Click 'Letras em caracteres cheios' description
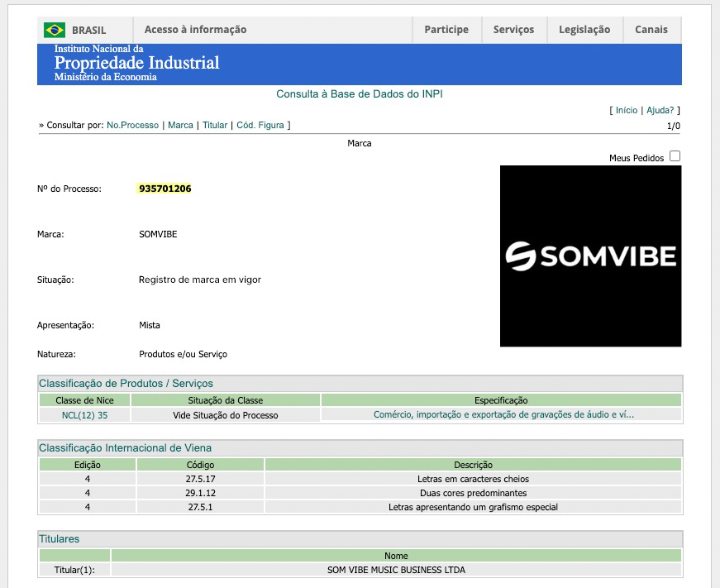720x588 pixels. pyautogui.click(x=473, y=479)
